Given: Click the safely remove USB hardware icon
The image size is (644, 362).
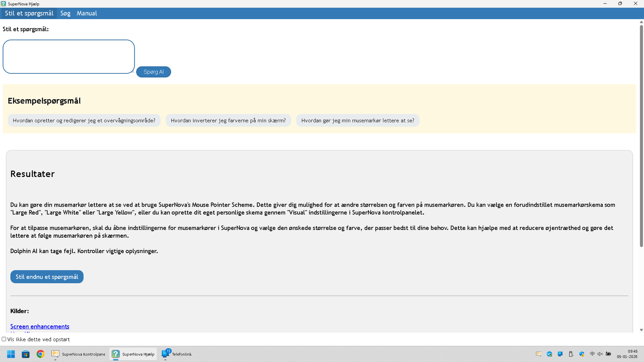Looking at the screenshot, I should pos(571,354).
